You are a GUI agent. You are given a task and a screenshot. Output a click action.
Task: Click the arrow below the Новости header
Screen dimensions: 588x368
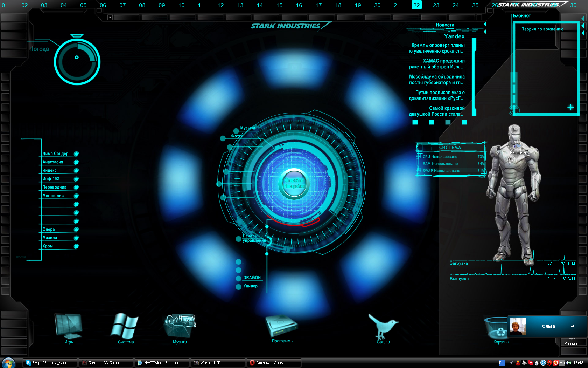click(485, 32)
